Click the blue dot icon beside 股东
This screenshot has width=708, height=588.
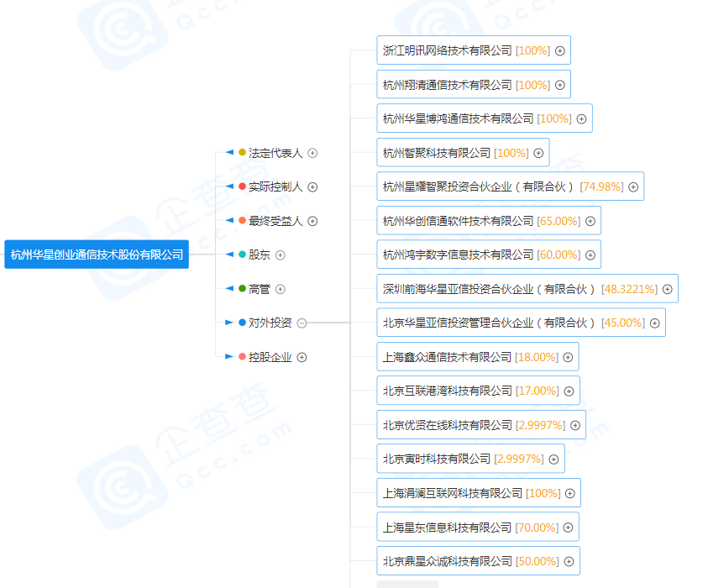[240, 254]
